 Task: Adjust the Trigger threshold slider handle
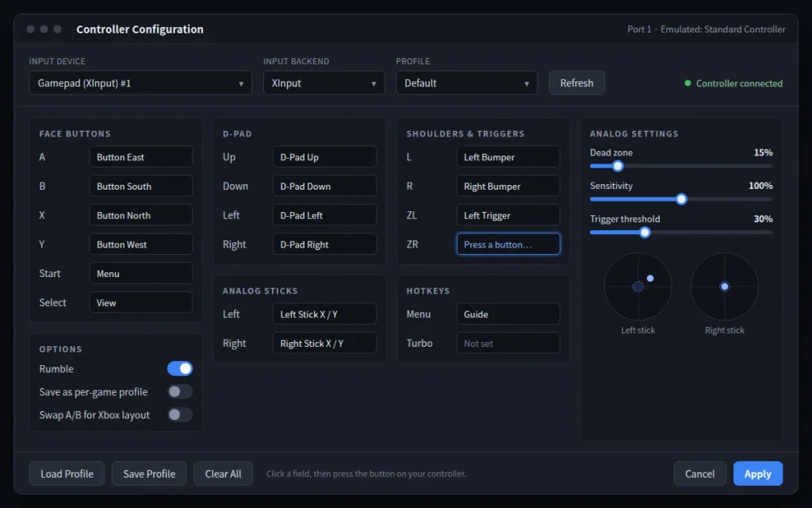(x=645, y=233)
